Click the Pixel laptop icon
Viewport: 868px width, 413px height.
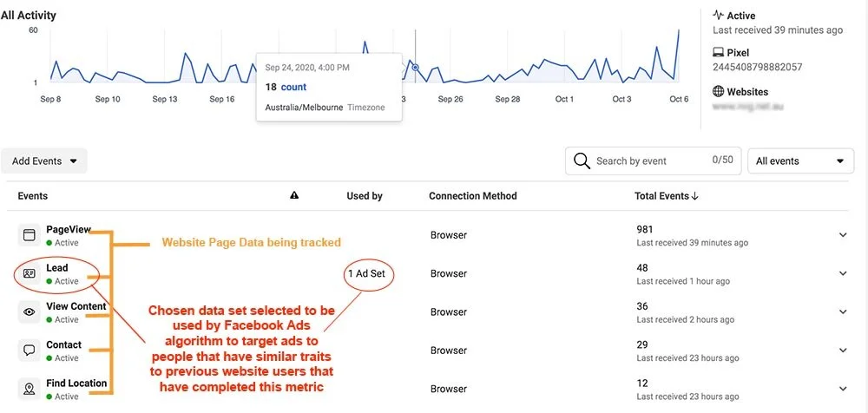click(x=719, y=53)
